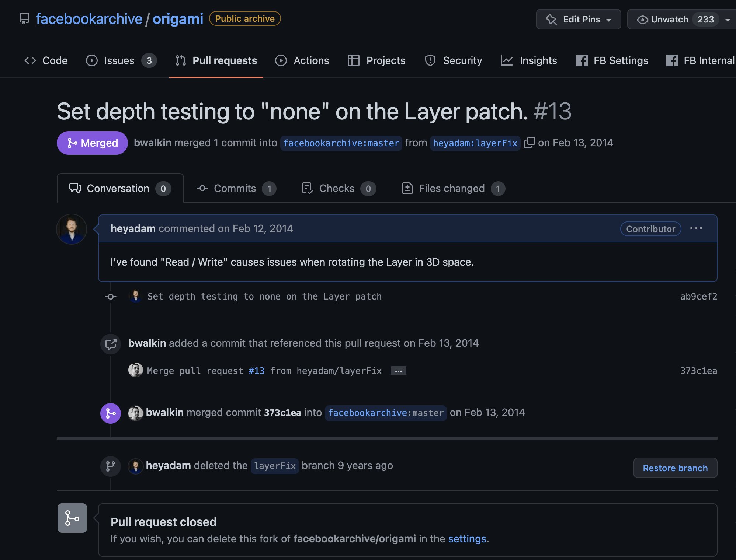
Task: Click the Issues count badge 3
Action: (149, 60)
